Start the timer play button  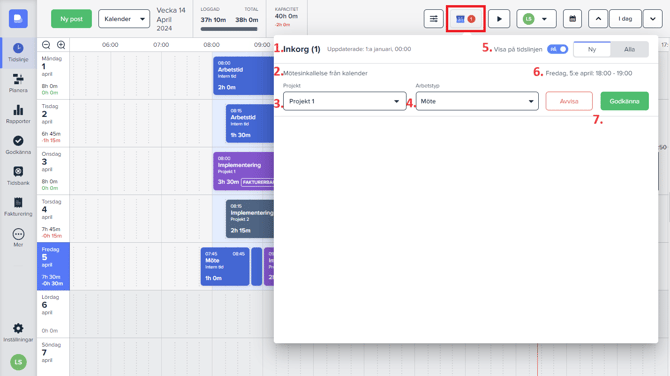[x=499, y=19]
